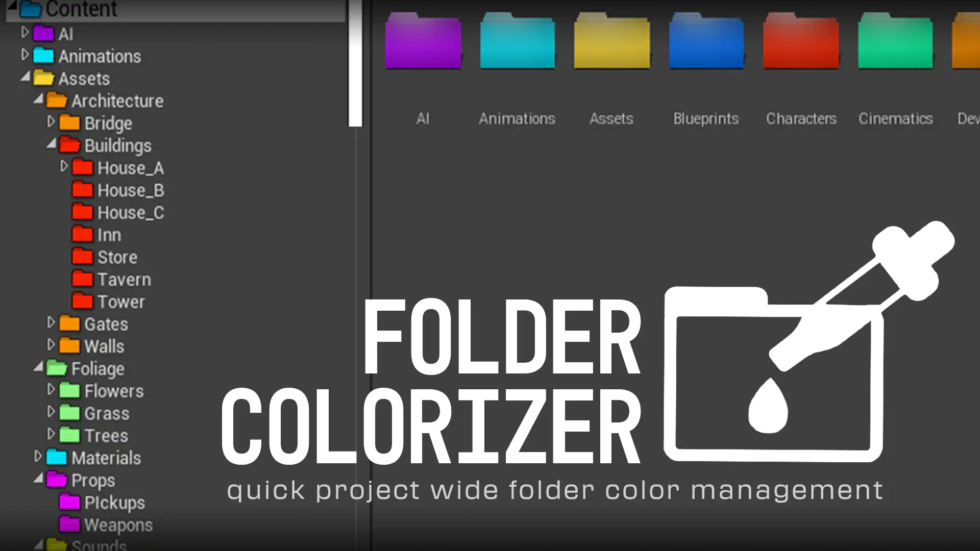The image size is (980, 551).
Task: Select the House_A tree item
Action: coord(131,168)
